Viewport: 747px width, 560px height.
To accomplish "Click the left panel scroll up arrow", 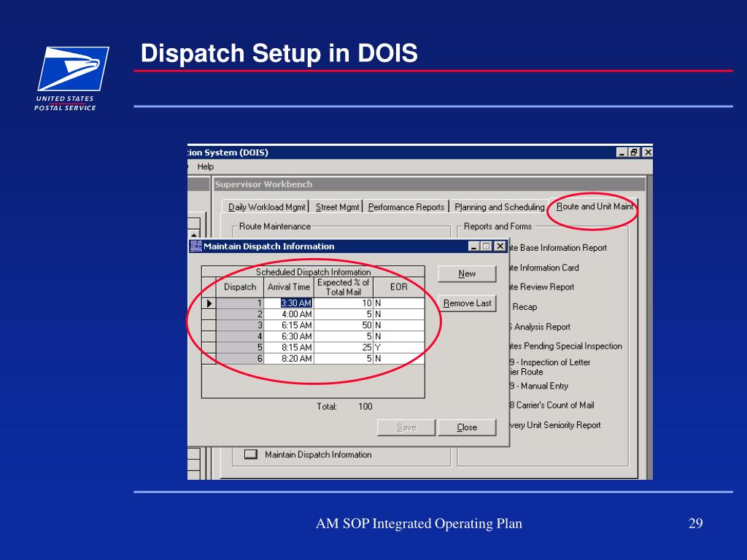I will (x=194, y=236).
